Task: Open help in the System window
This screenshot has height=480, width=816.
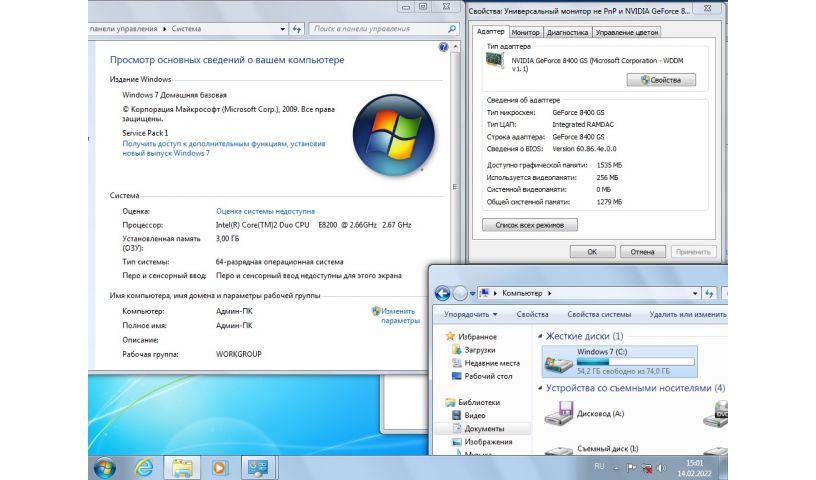Action: point(443,47)
